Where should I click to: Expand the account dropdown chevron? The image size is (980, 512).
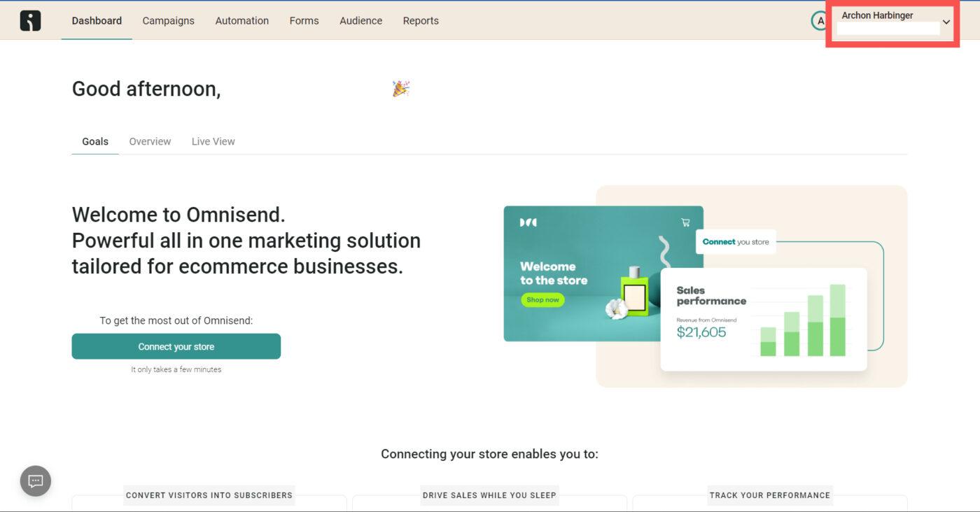pyautogui.click(x=946, y=22)
